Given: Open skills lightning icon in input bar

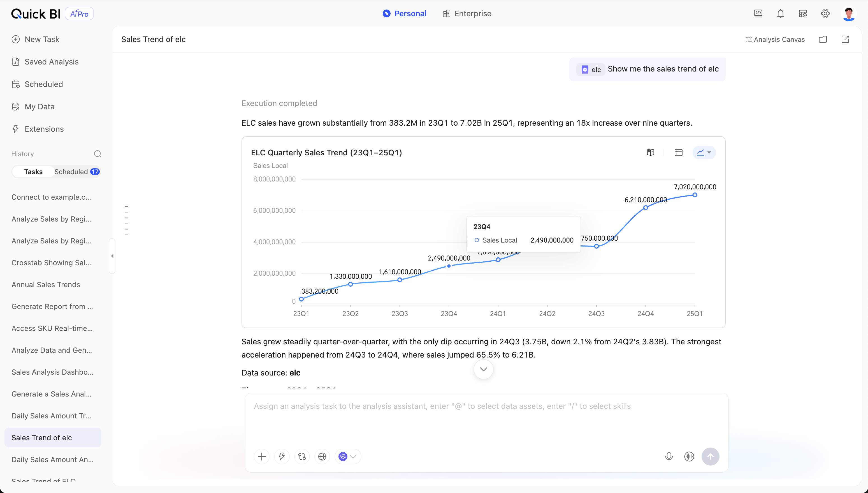Looking at the screenshot, I should pos(282,457).
